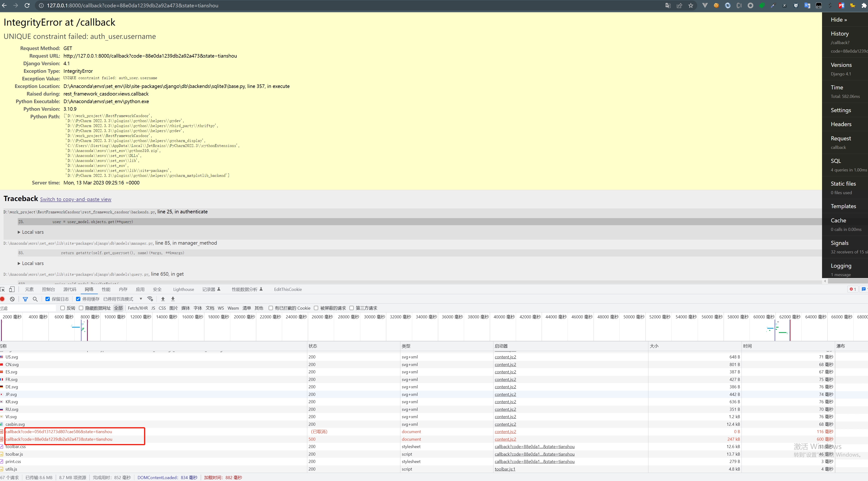Open the Lighthouse panel
Viewport: 868px width, 481px height.
pyautogui.click(x=183, y=289)
